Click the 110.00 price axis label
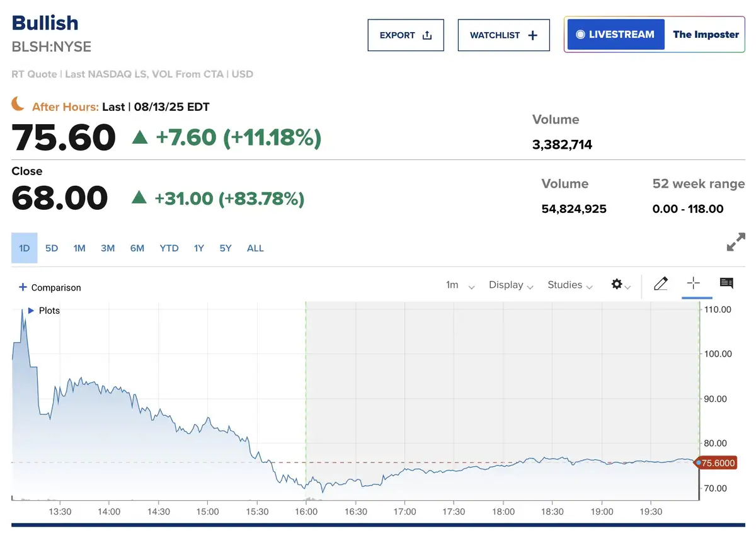Screen dimensions: 756x538 (x=718, y=309)
